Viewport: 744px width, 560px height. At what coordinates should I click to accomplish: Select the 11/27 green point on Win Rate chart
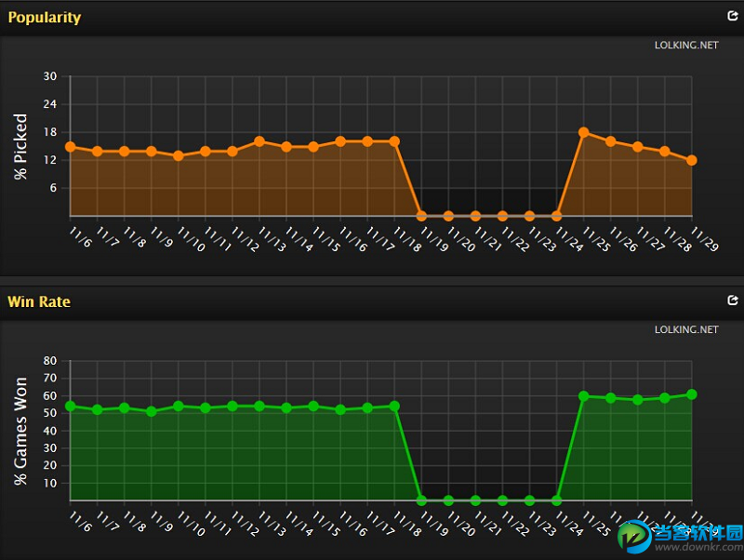click(x=638, y=400)
